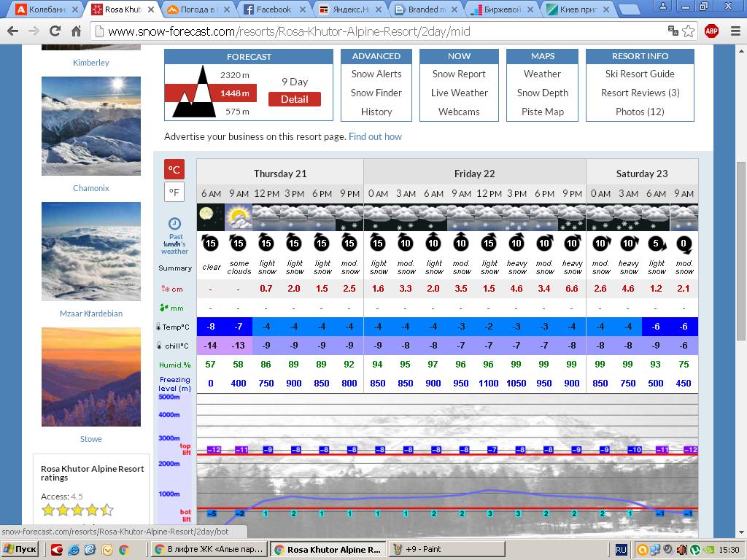Click the Opera icon in quick launch
The height and width of the screenshot is (560, 747).
57,550
